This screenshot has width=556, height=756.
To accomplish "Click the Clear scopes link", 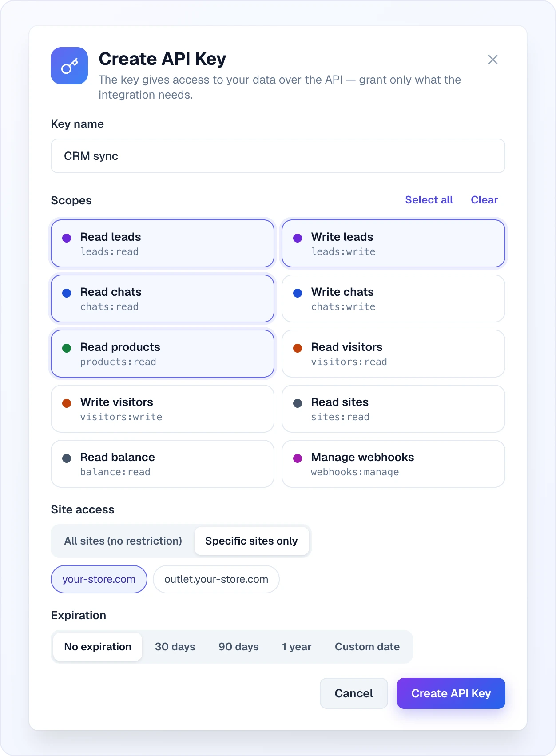I will click(484, 200).
